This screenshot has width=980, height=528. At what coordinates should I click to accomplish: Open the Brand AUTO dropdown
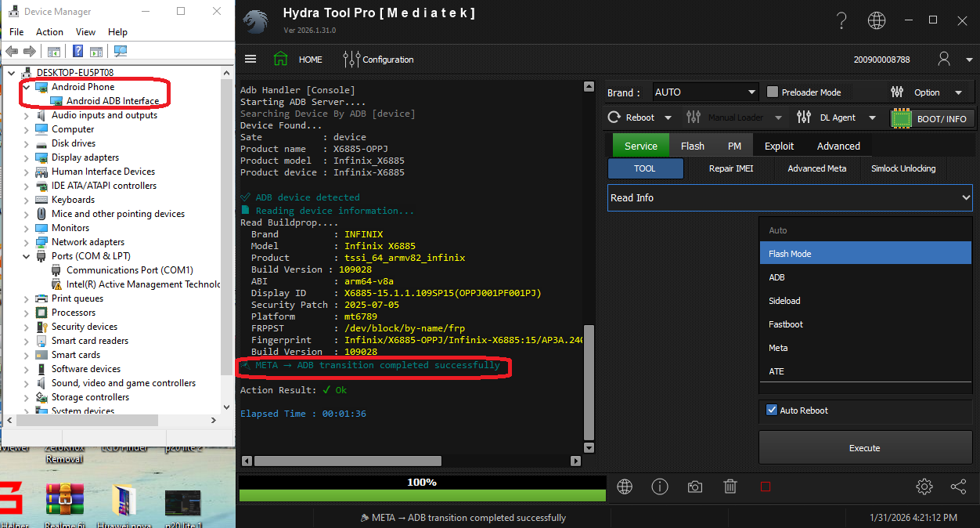[x=705, y=92]
